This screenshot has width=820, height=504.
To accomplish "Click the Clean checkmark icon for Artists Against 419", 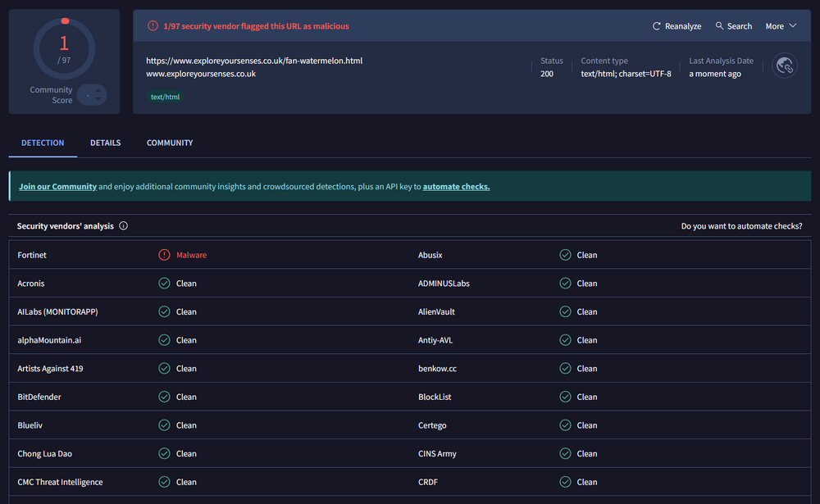I will tap(164, 369).
